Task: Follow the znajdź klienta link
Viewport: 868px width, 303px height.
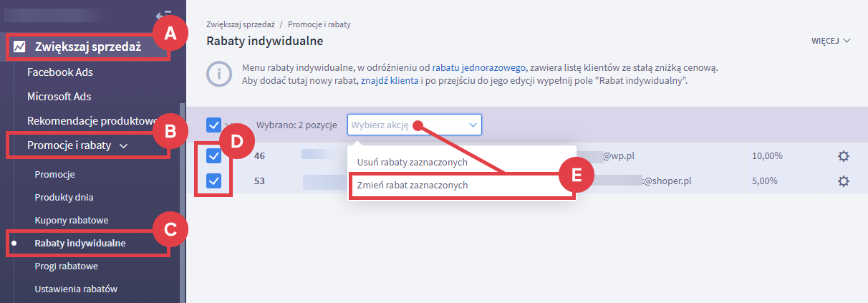Action: (390, 82)
